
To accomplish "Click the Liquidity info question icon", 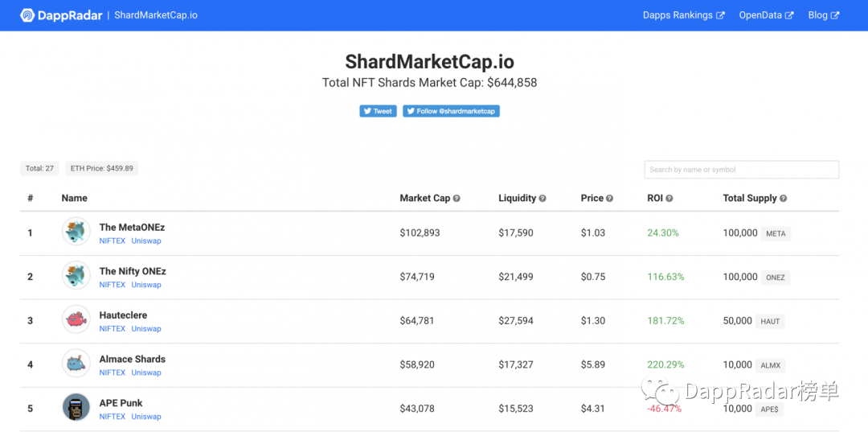I will pos(542,199).
